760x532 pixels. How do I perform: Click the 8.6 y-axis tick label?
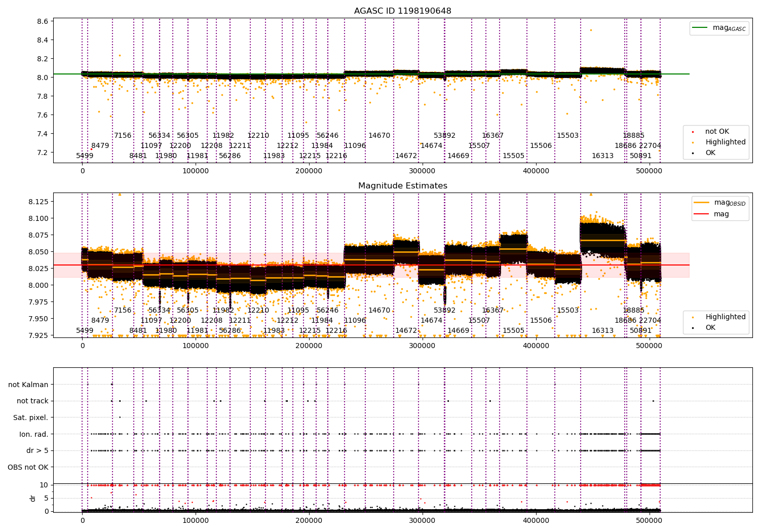click(43, 21)
